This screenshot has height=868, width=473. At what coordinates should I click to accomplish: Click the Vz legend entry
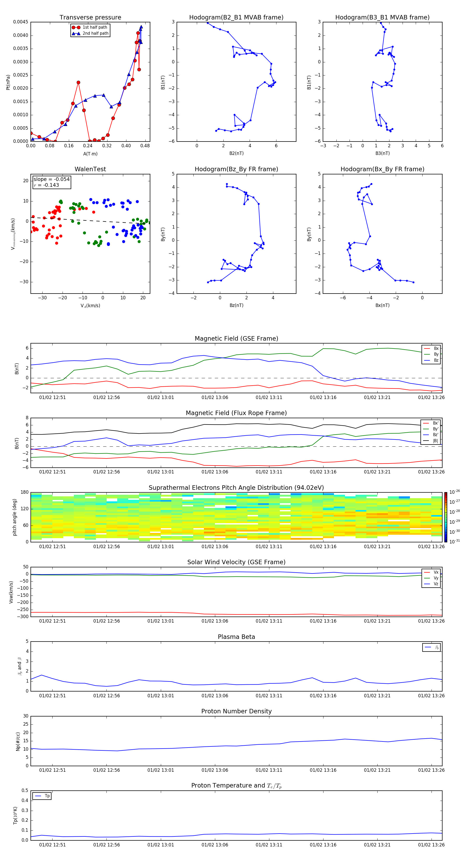click(x=431, y=584)
